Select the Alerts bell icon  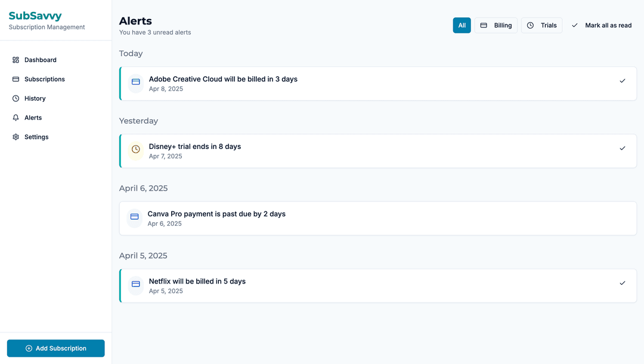click(x=15, y=117)
